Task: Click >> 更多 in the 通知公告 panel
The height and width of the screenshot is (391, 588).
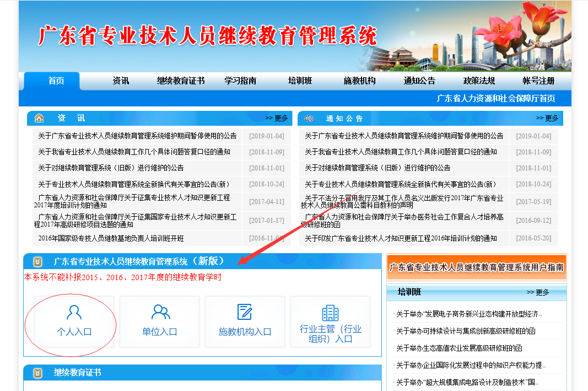Action: click(x=547, y=118)
